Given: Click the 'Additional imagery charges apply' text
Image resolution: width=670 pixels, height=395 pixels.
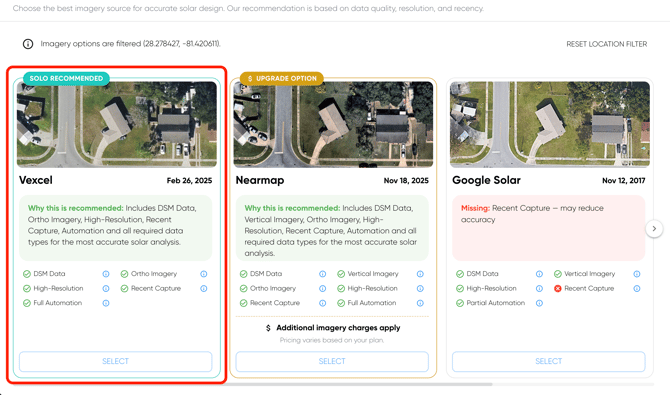Looking at the screenshot, I should pyautogui.click(x=338, y=328).
